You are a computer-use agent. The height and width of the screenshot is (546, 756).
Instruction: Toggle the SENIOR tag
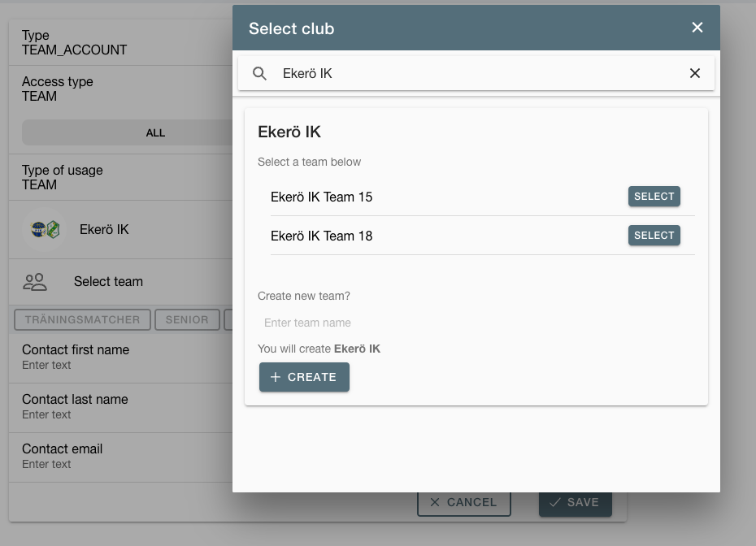coord(187,319)
